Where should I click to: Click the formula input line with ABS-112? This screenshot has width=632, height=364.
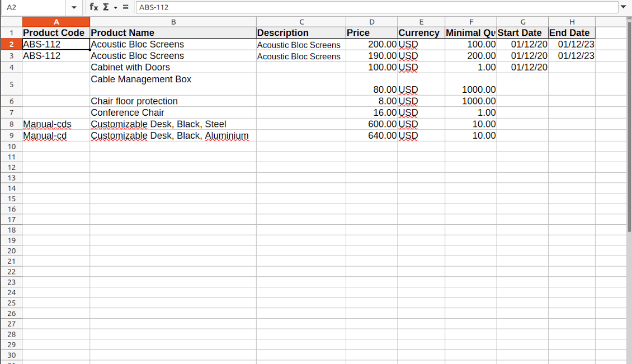tap(376, 7)
